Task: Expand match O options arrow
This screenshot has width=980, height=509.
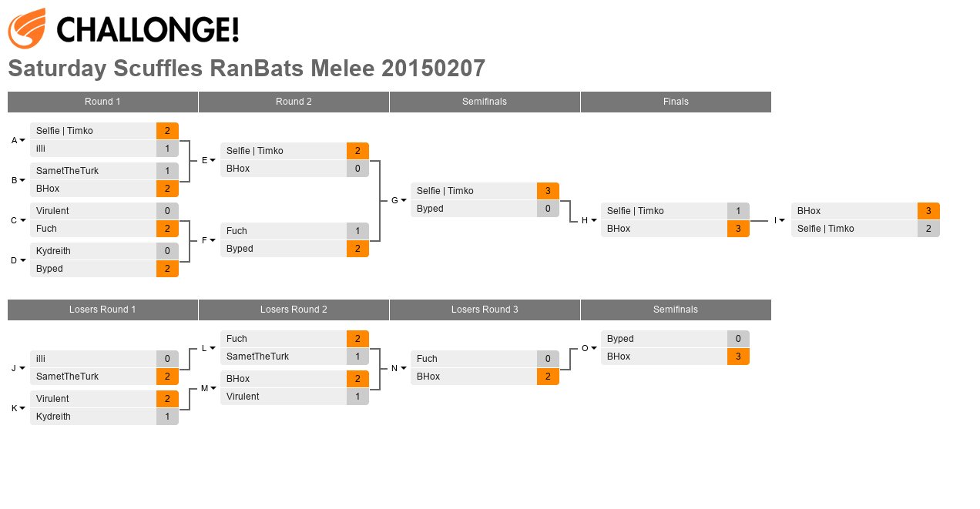Action: coord(594,348)
